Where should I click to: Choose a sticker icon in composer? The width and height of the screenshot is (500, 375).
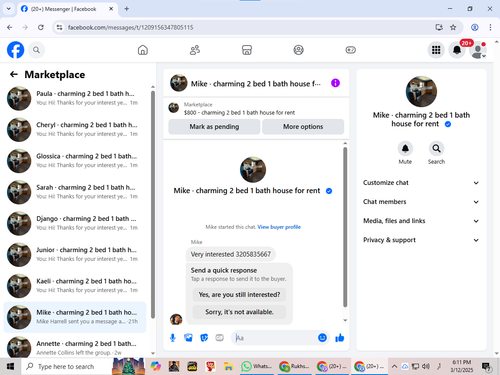point(204,338)
